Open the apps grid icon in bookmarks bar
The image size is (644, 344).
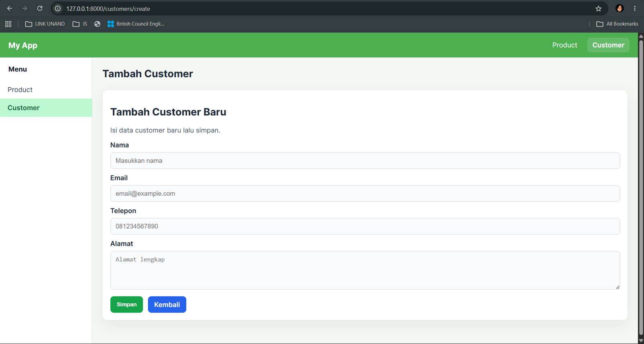pyautogui.click(x=8, y=24)
